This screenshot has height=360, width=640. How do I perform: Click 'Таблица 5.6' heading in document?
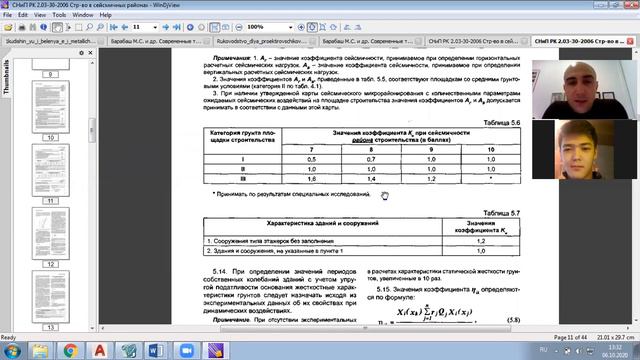(502, 123)
